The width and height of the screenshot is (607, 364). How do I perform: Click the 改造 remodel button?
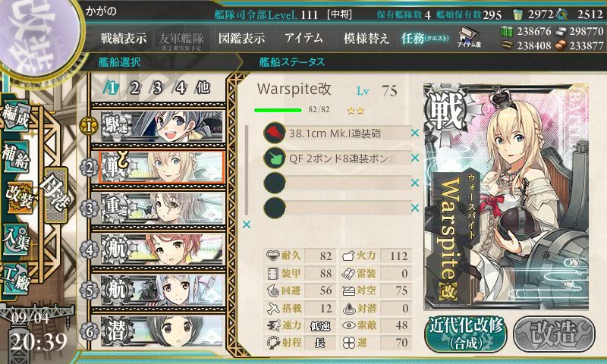(554, 334)
